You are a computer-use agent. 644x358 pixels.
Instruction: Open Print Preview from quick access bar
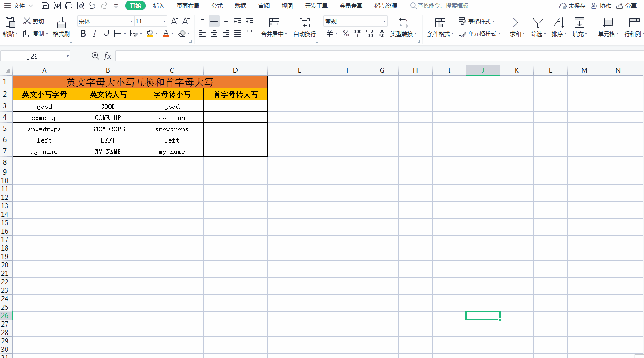[80, 6]
